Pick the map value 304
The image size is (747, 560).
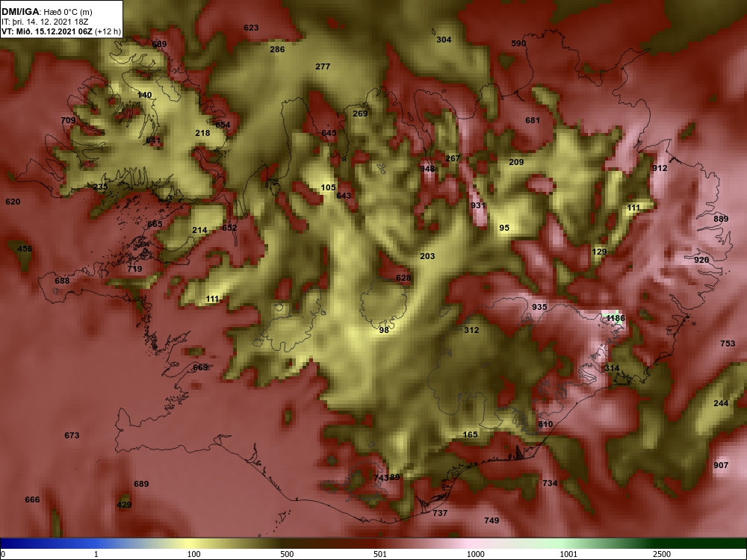point(444,40)
